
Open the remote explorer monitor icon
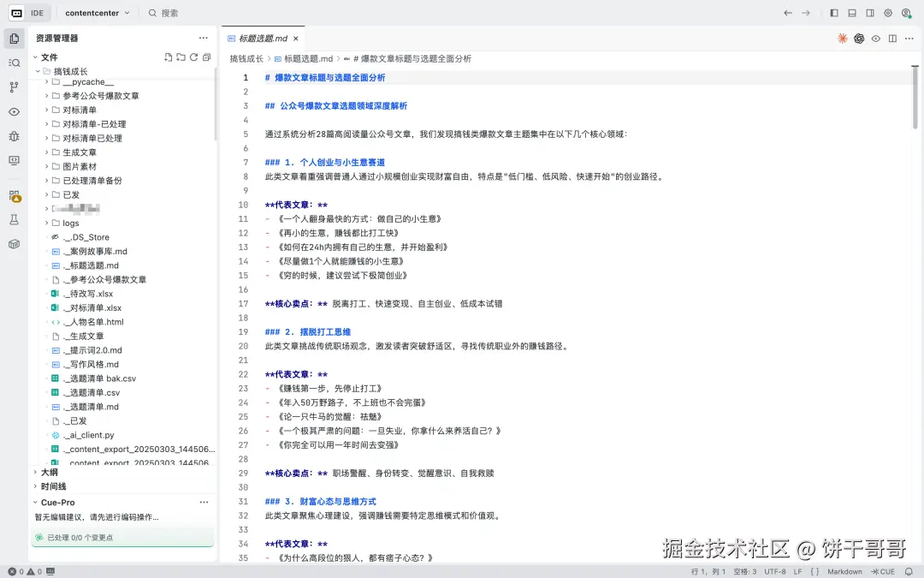pyautogui.click(x=15, y=160)
